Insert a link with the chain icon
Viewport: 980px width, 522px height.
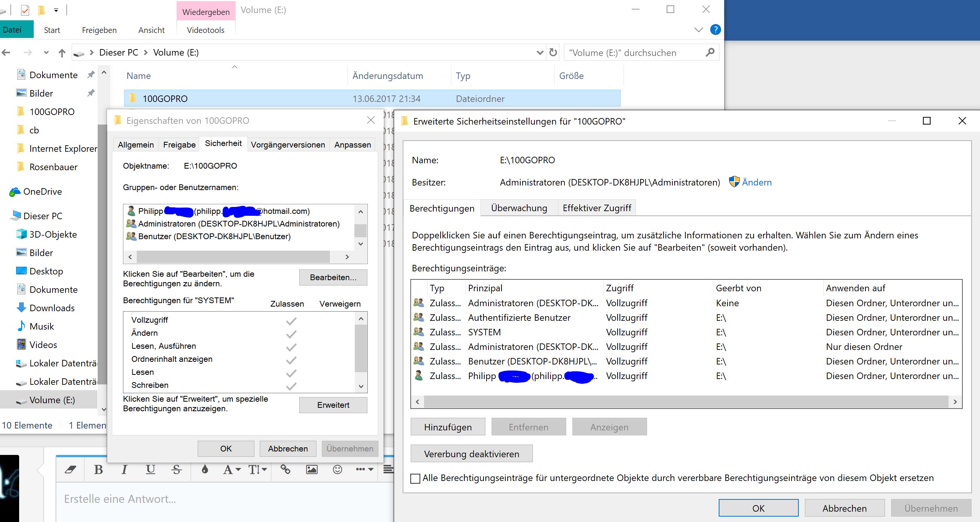[285, 469]
